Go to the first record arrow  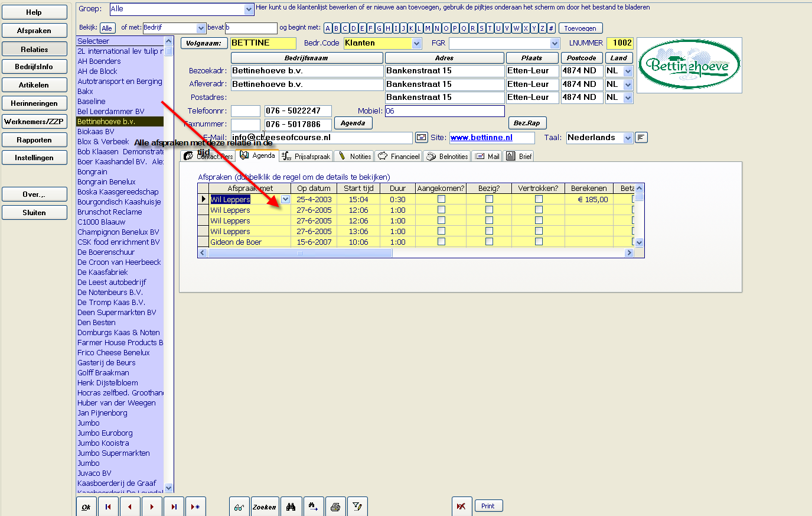[x=107, y=507]
